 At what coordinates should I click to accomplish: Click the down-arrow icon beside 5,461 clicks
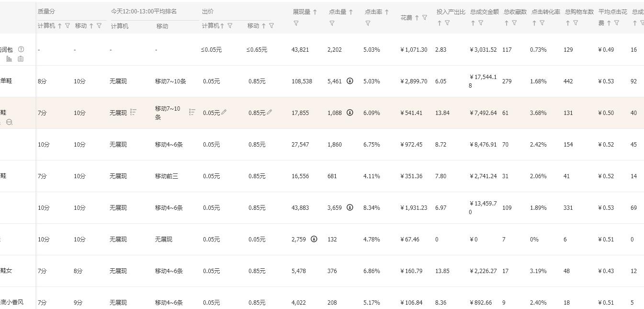[x=350, y=81]
